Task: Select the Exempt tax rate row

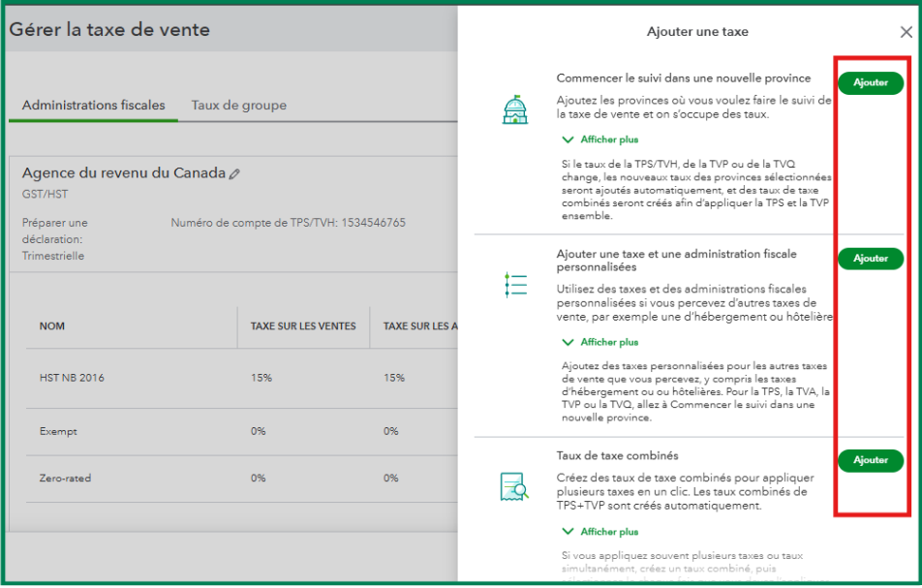Action: (x=58, y=431)
